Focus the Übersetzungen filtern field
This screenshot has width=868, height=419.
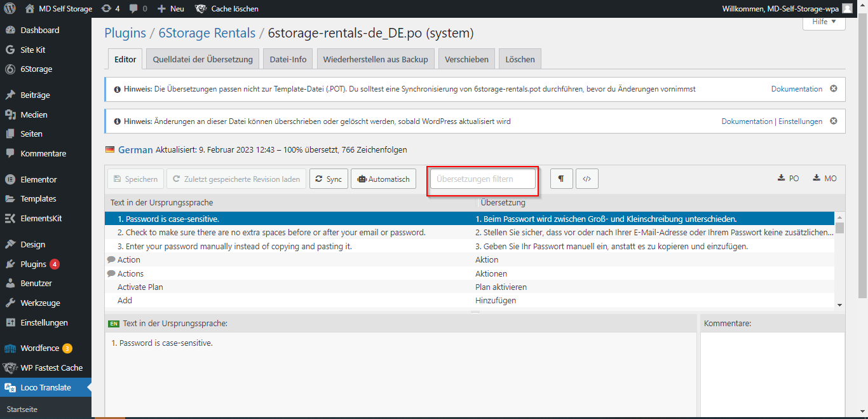pos(483,179)
